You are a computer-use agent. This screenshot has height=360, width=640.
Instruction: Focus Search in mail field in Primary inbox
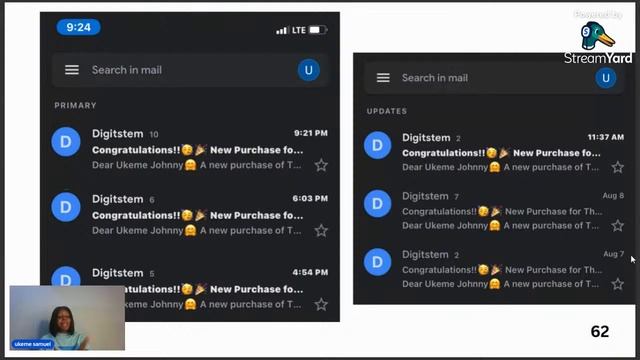click(x=190, y=70)
